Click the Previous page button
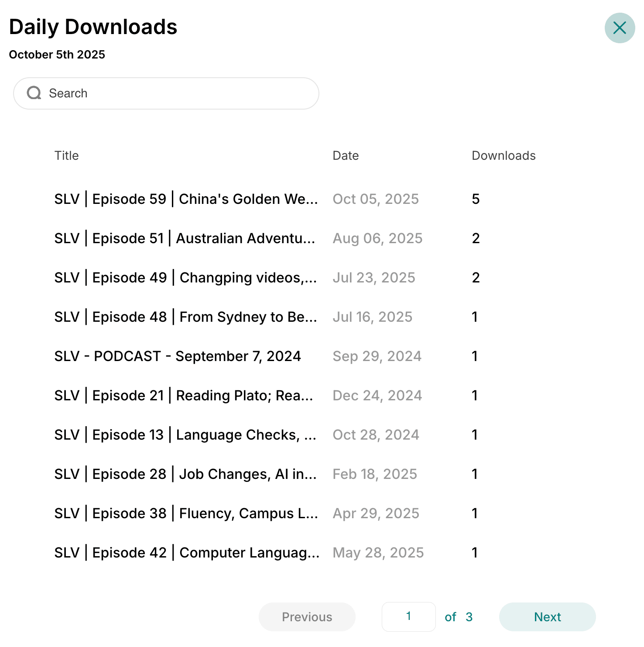The width and height of the screenshot is (644, 647). point(307,617)
